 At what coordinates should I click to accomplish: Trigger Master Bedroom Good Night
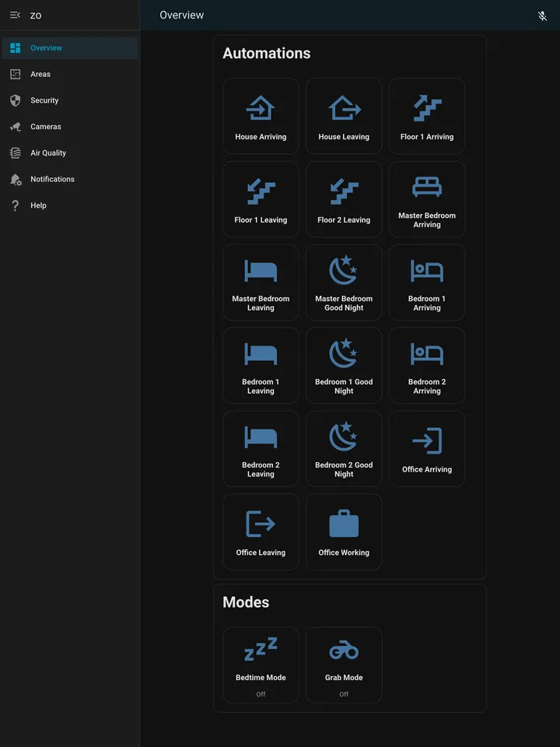344,282
